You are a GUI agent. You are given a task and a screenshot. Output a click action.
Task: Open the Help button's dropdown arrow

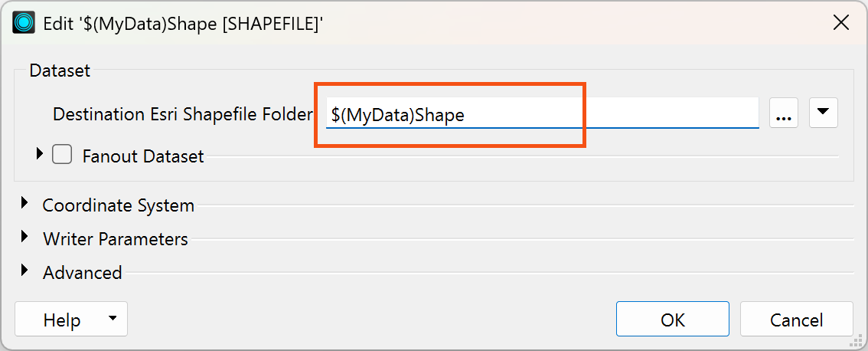point(113,318)
